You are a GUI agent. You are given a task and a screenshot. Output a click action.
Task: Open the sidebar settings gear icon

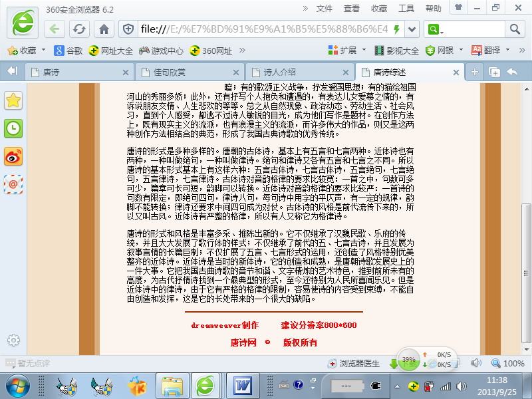[x=13, y=340]
